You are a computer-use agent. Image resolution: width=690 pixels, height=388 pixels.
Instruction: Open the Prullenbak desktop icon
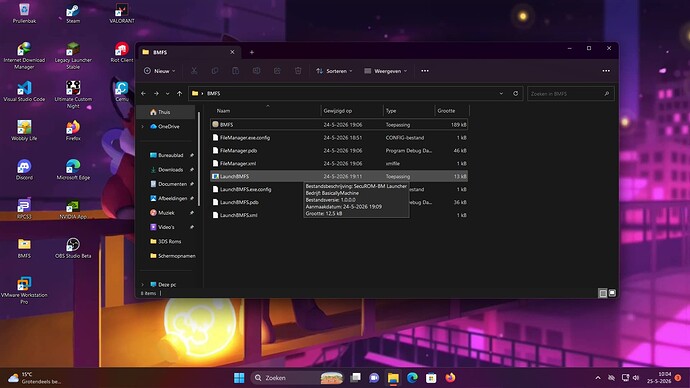click(24, 13)
